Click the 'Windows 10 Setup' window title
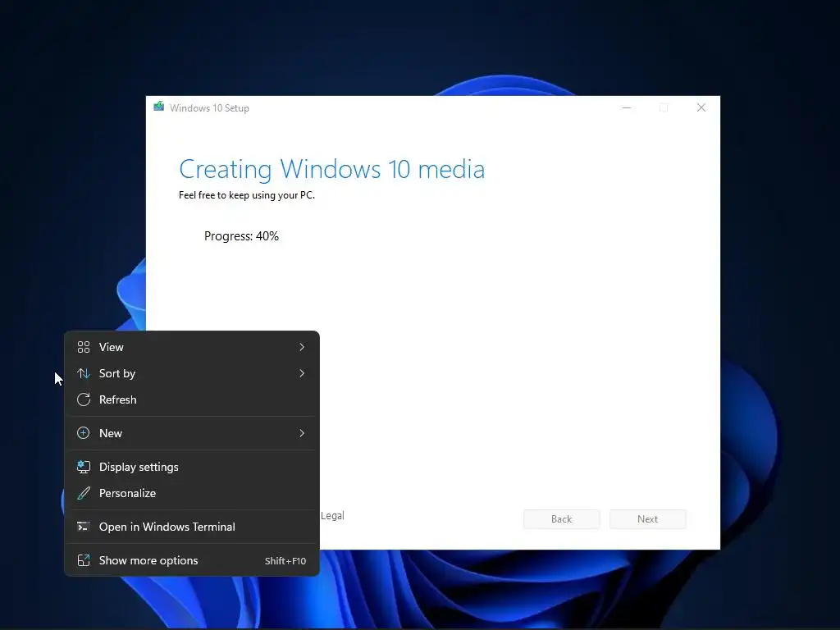Screen dimensions: 840x630 pyautogui.click(x=209, y=108)
